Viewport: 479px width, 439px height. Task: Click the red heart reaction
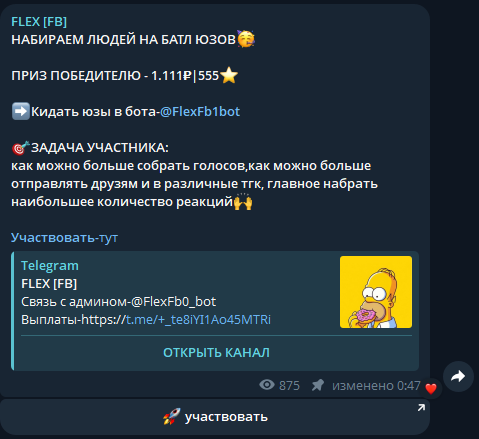tap(431, 389)
